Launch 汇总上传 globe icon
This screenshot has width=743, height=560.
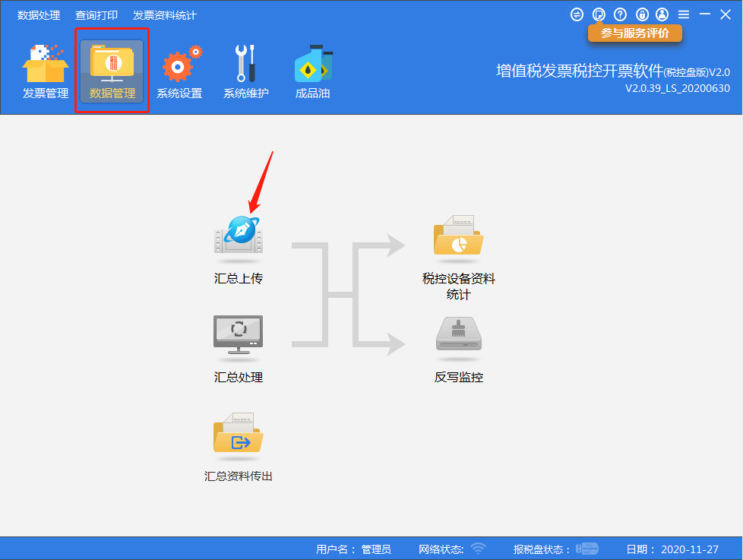tap(239, 236)
